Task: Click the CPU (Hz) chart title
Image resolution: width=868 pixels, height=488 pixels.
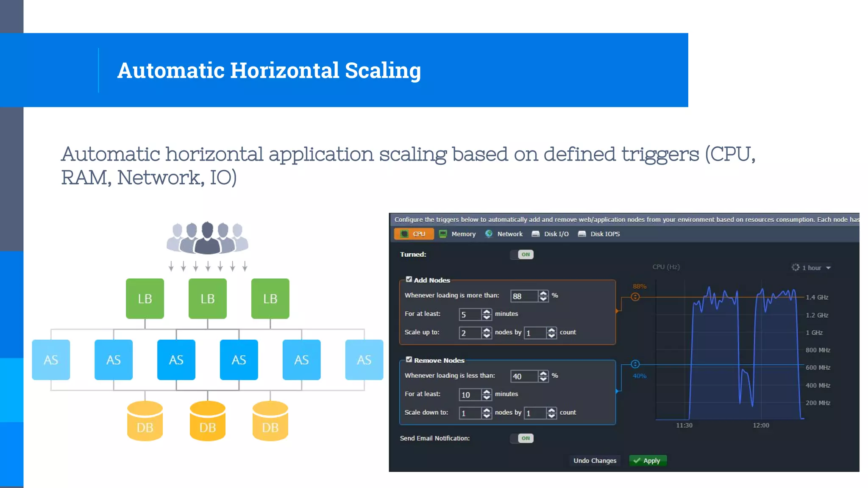Action: [x=666, y=267]
